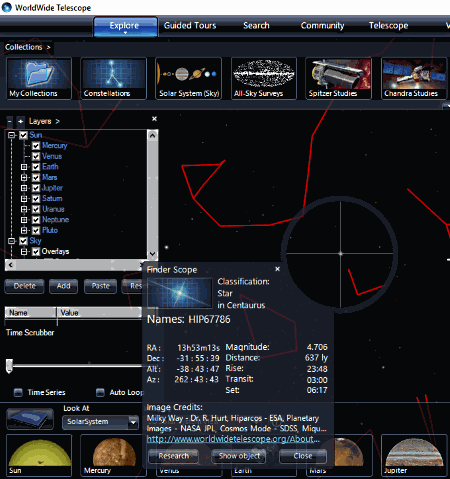Close the Layers panel

(154, 119)
